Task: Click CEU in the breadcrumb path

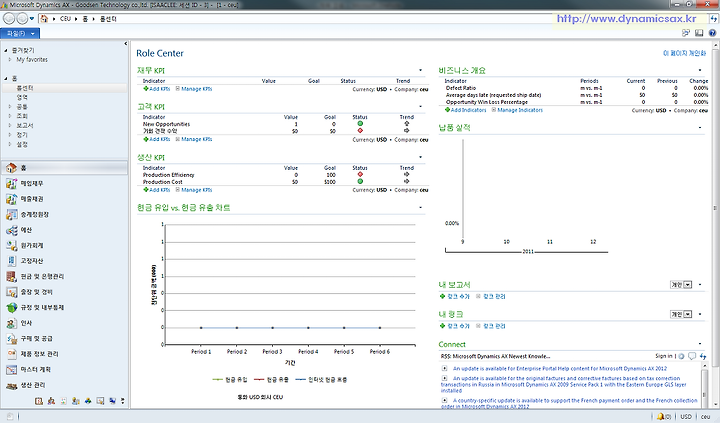Action: tap(65, 19)
